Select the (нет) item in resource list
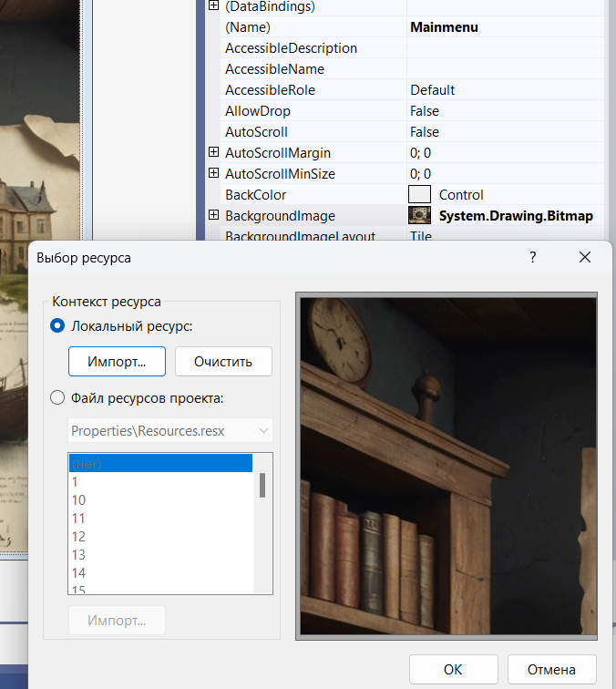Image resolution: width=616 pixels, height=689 pixels. pyautogui.click(x=159, y=463)
